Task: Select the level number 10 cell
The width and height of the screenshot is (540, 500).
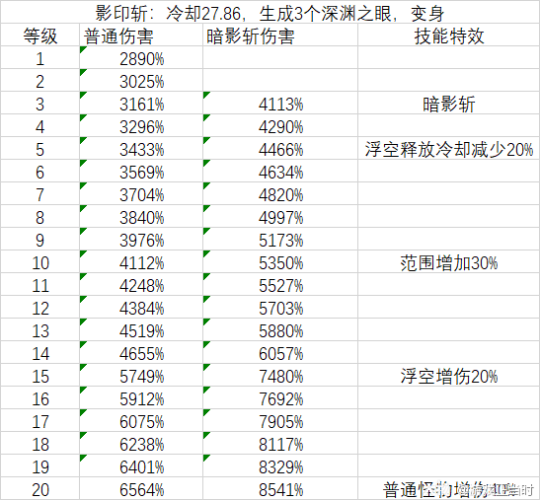Action: 40,262
